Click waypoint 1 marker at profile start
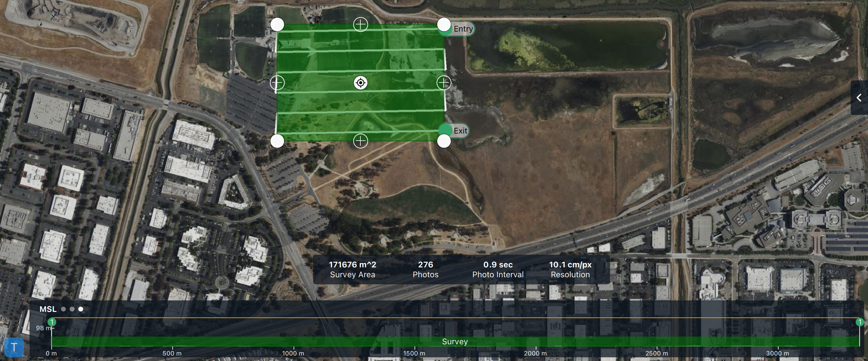Screen dimensions: 868x361 (x=52, y=322)
